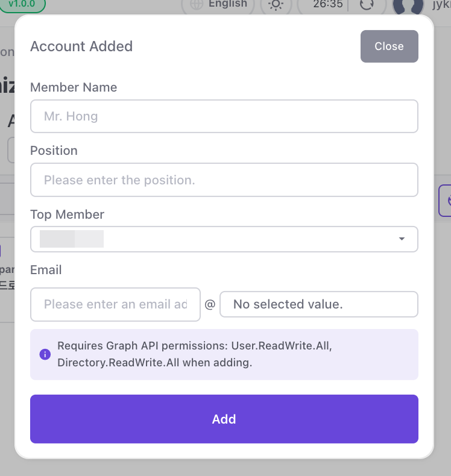Click the globe language icon
Image resolution: width=451 pixels, height=476 pixels.
197,4
